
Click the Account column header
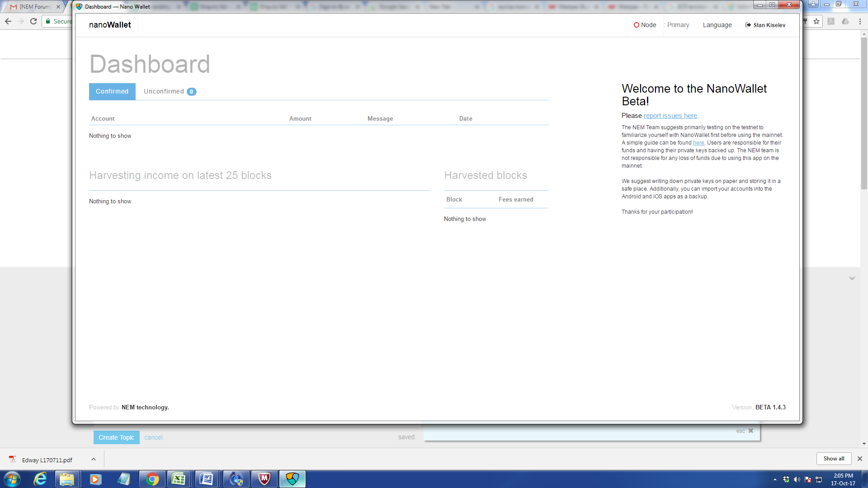pos(103,119)
